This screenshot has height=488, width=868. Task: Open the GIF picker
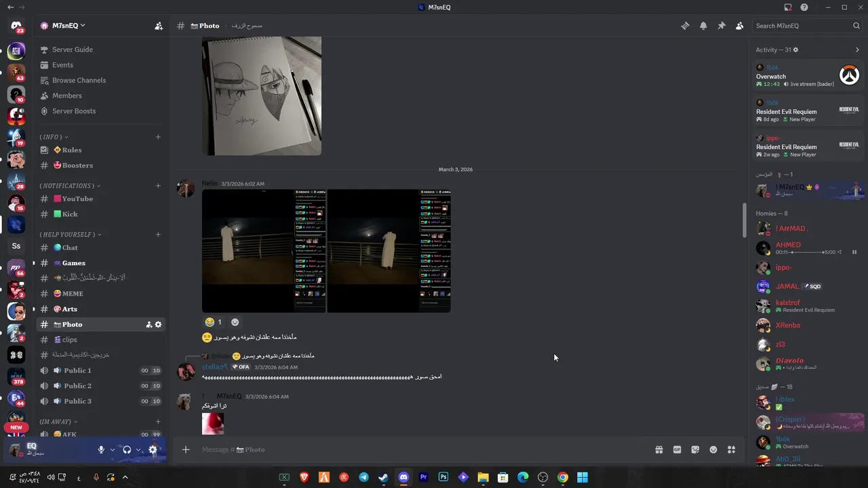click(x=677, y=449)
